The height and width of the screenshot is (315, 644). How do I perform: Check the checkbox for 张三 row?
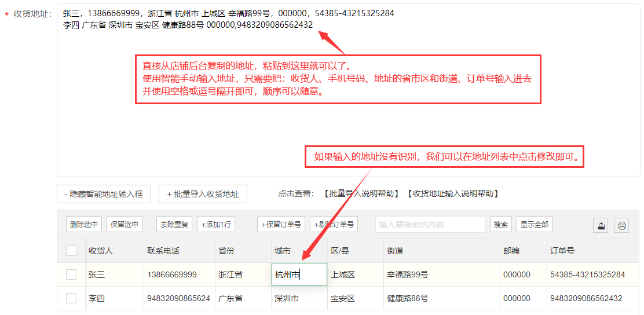click(x=71, y=274)
